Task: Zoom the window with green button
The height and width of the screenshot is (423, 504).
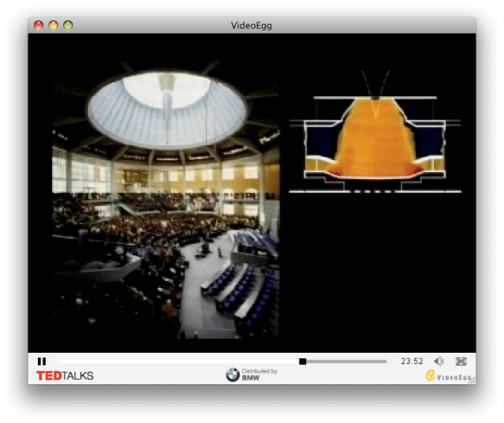Action: click(x=68, y=25)
